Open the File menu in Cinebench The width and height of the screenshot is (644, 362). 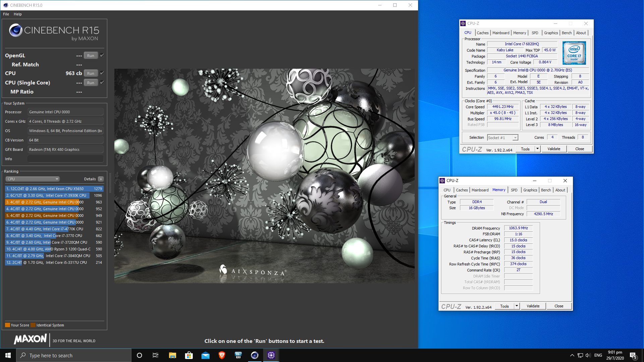point(6,14)
